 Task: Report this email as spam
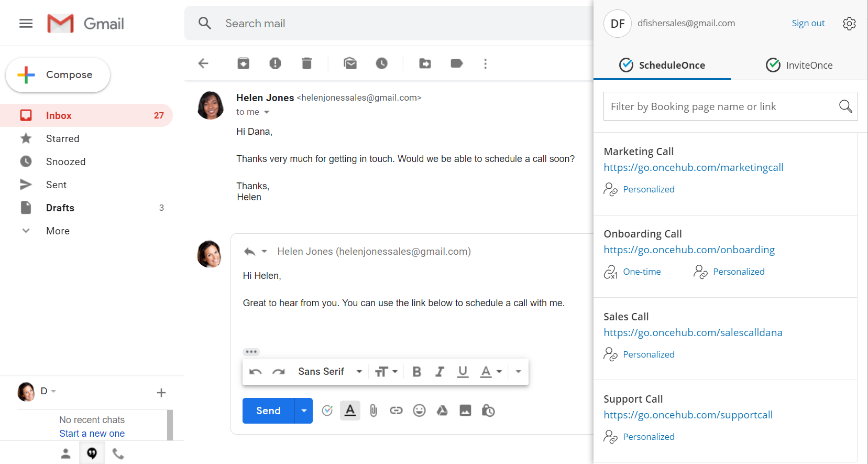pyautogui.click(x=275, y=63)
